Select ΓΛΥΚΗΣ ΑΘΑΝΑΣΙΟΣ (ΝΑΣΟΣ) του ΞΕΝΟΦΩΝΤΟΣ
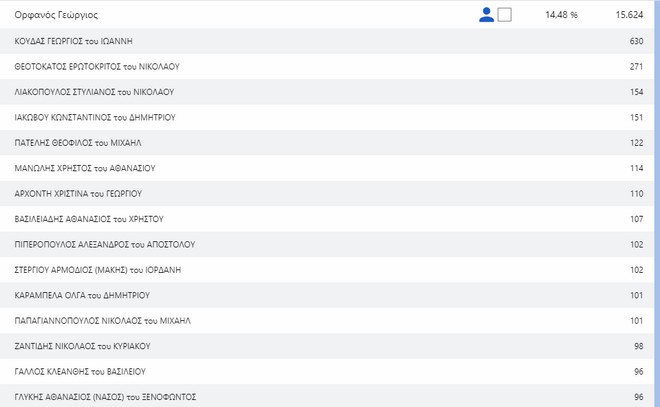Screen dimensions: 660x407 click(x=105, y=397)
